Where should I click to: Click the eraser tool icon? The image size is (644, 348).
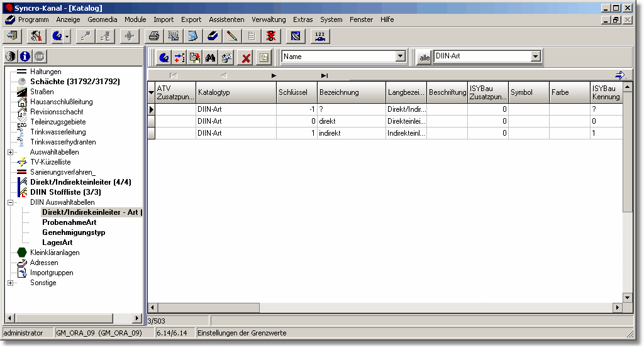click(213, 36)
